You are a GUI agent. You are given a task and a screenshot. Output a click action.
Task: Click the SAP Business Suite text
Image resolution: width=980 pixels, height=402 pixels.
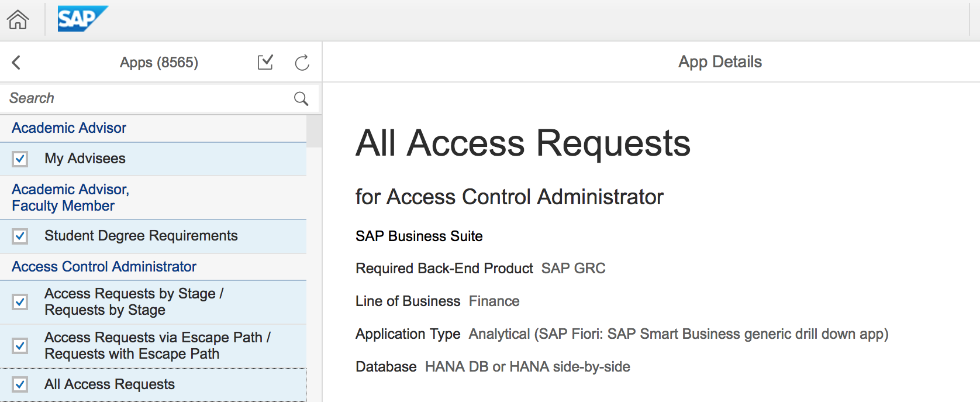[419, 236]
